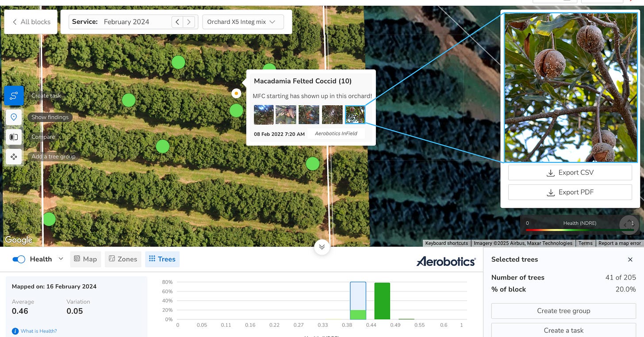The image size is (644, 337).
Task: Export PDF of findings
Action: coord(570,192)
